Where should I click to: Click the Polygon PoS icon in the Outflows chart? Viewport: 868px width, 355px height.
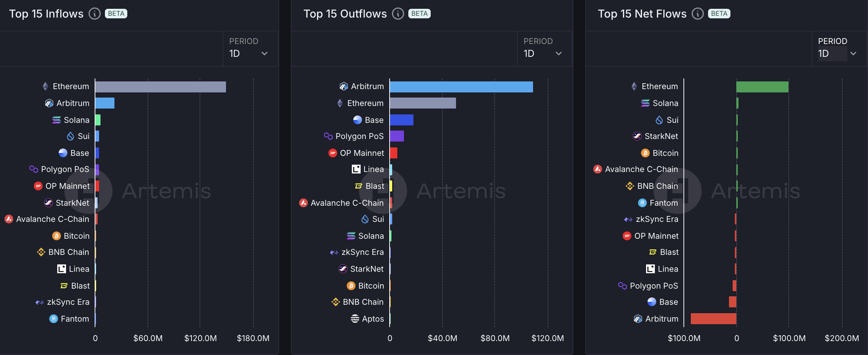pyautogui.click(x=328, y=136)
